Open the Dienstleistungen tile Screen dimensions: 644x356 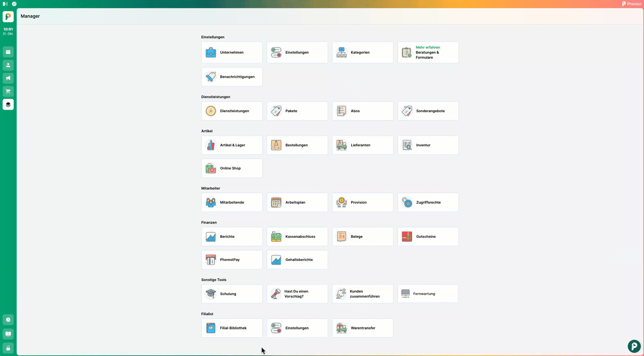pos(232,111)
